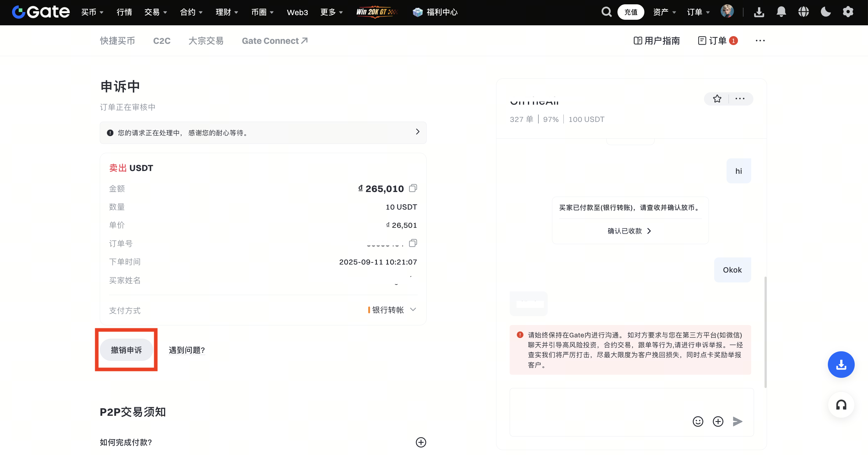The height and width of the screenshot is (455, 868).
Task: Click the 撤销申诉 button
Action: 126,350
